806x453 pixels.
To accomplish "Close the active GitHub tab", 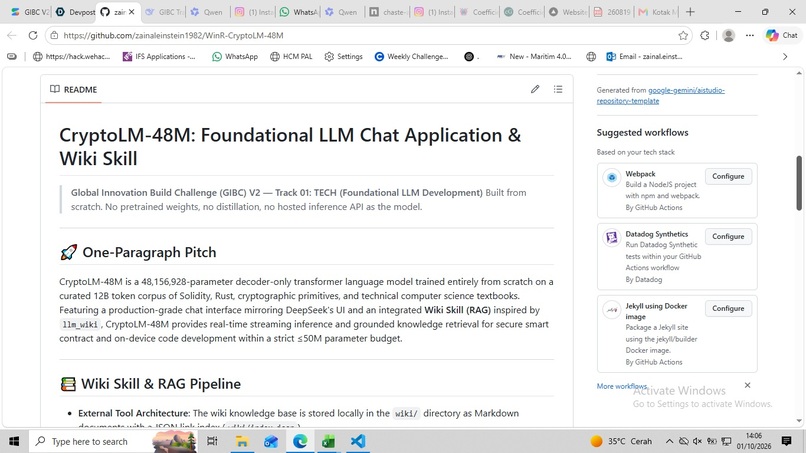I will point(132,12).
